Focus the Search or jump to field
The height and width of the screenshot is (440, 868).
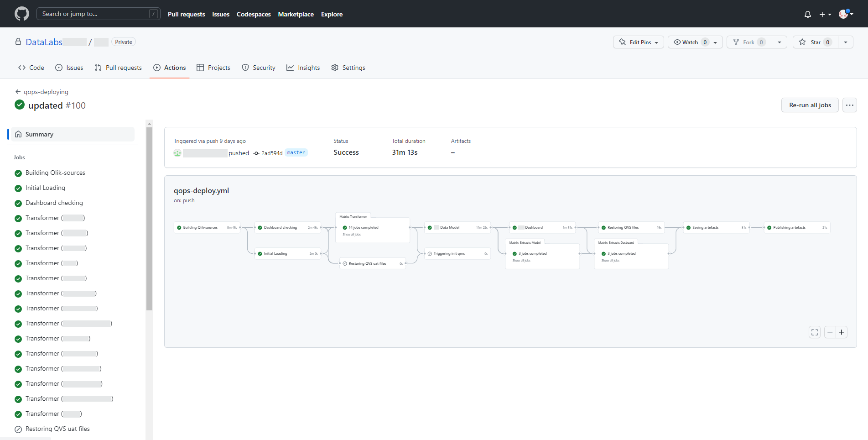click(x=98, y=14)
